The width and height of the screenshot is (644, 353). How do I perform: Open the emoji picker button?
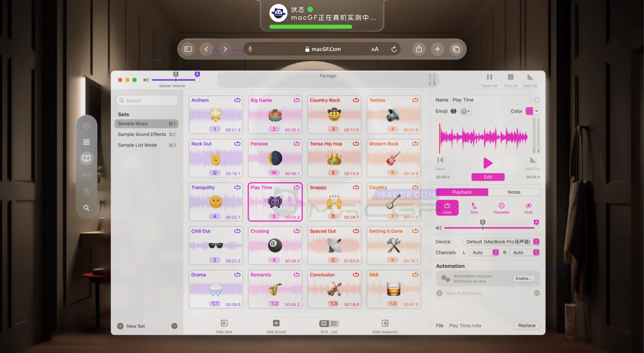click(x=466, y=111)
